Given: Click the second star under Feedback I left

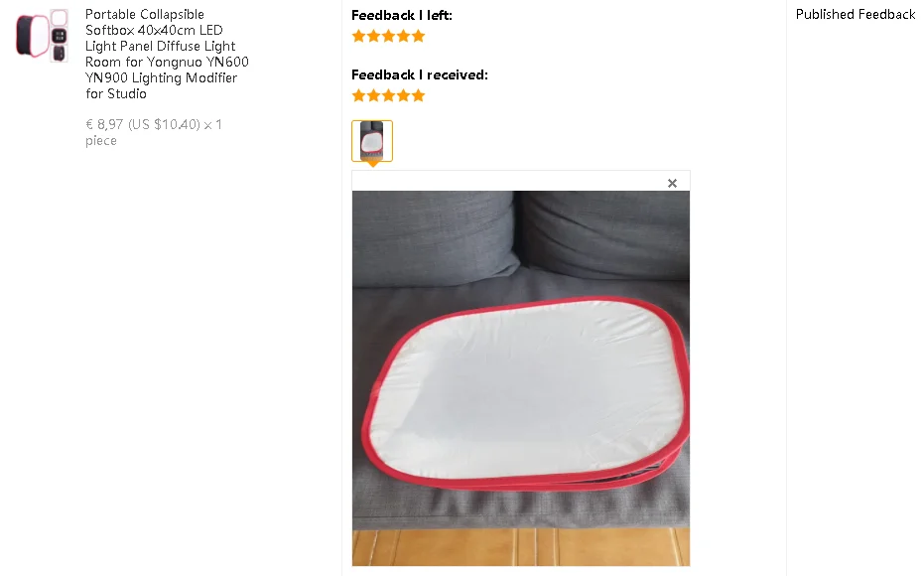Looking at the screenshot, I should tap(373, 37).
